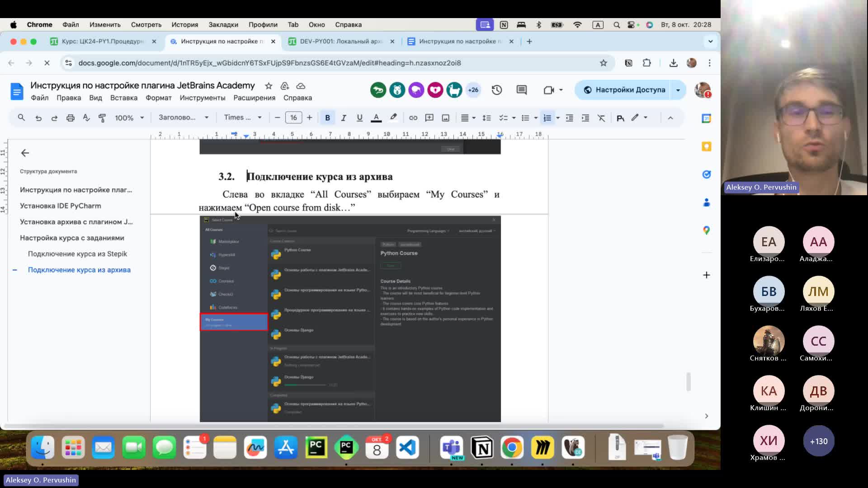Open Google Maps side panel
Viewport: 868px width, 488px height.
(x=706, y=230)
